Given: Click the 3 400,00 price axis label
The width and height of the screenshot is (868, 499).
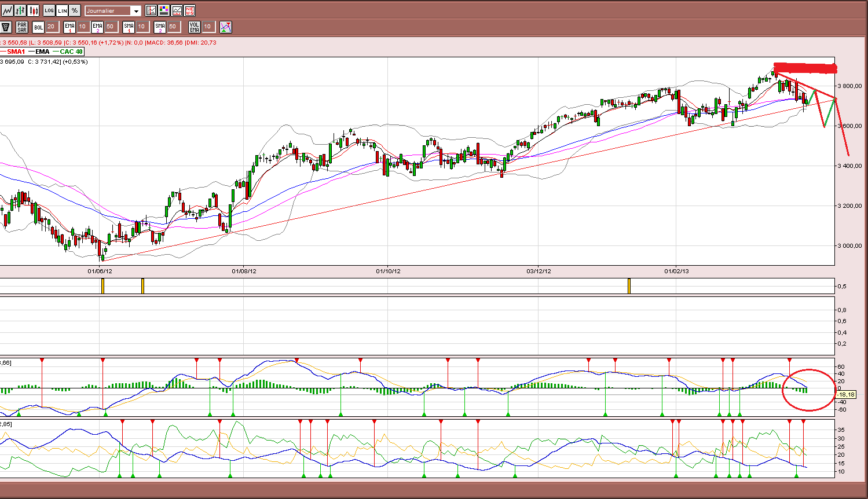Looking at the screenshot, I should point(850,166).
